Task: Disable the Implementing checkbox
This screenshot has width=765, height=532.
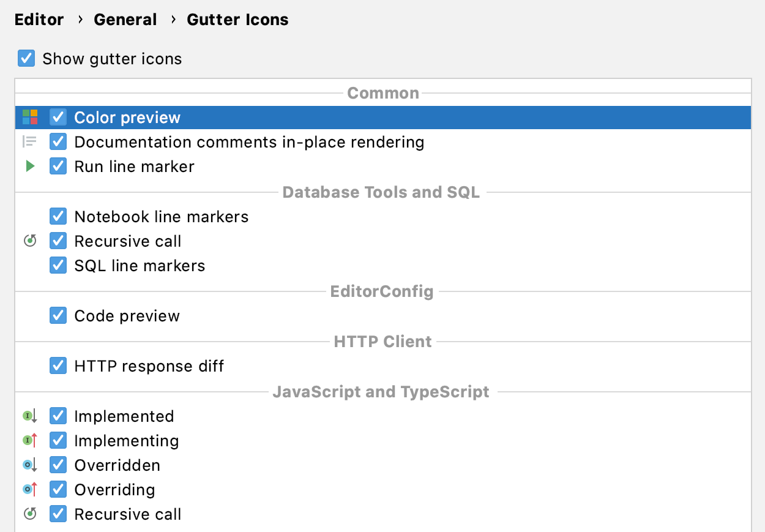Action: pyautogui.click(x=58, y=440)
